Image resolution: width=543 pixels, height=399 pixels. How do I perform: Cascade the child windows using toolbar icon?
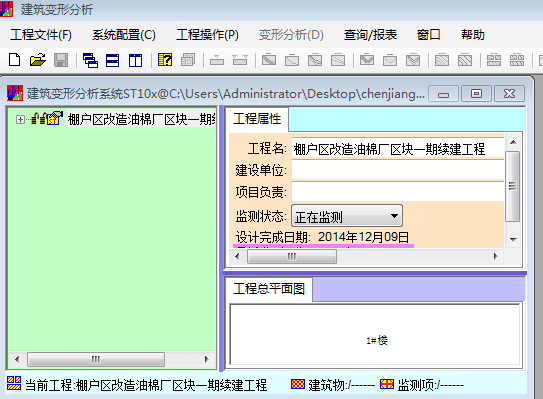tap(90, 60)
